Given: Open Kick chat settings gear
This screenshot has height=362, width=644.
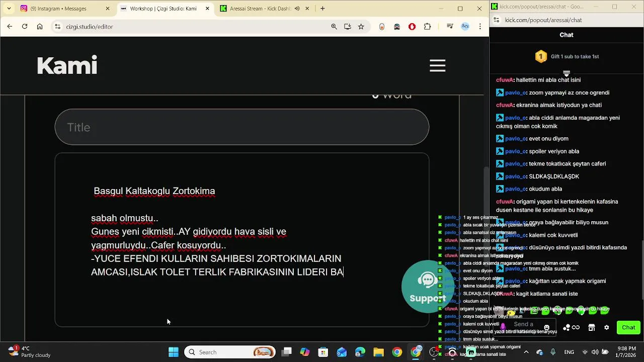Looking at the screenshot, I should coord(606,327).
